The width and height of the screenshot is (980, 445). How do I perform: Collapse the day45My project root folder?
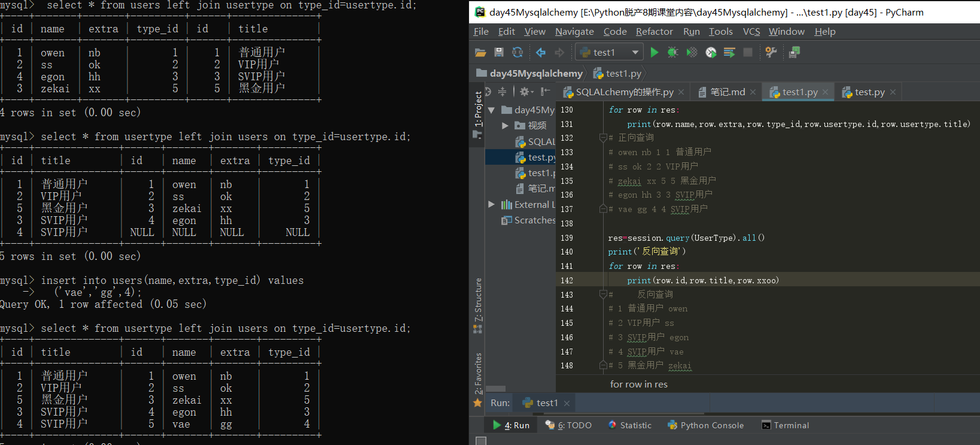pos(491,110)
